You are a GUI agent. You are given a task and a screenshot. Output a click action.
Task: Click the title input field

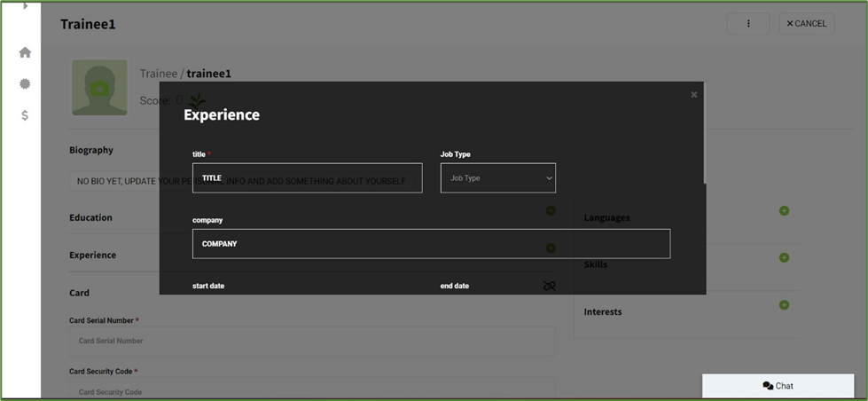coord(307,178)
